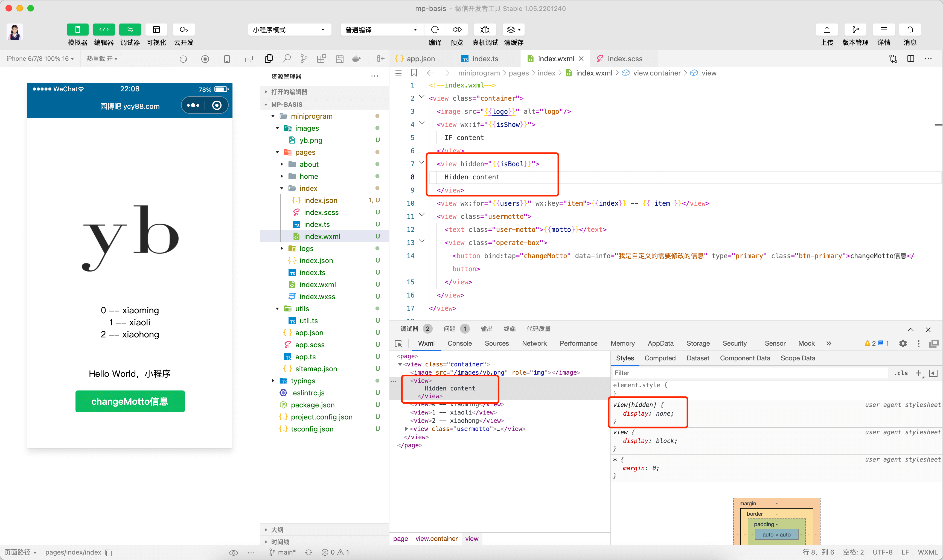Toggle the .cls class editor
The width and height of the screenshot is (943, 560).
[901, 373]
